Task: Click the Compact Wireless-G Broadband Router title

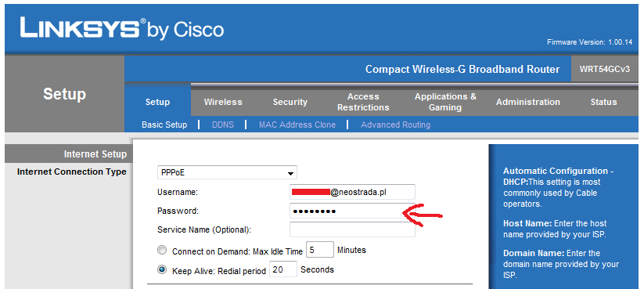Action: click(462, 69)
